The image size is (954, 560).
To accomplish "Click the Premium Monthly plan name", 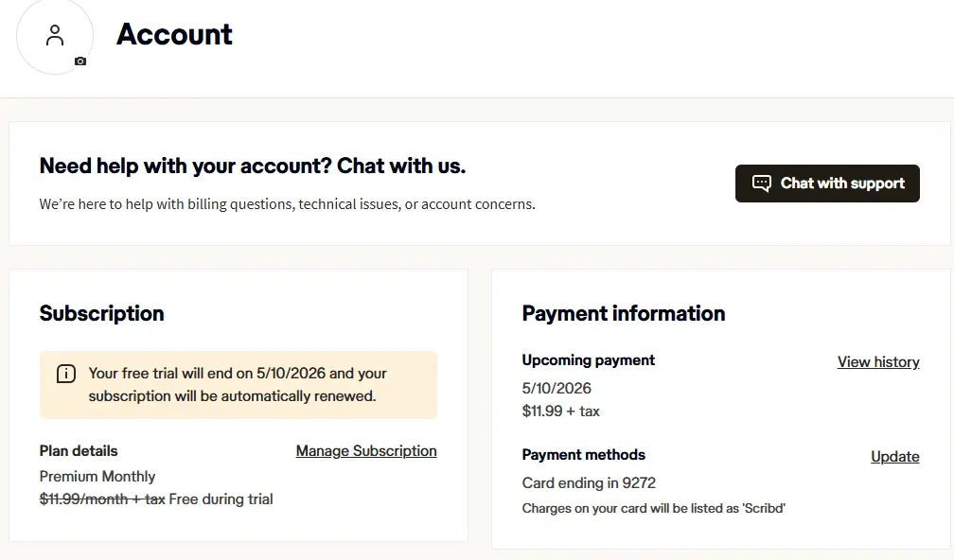I will point(97,476).
